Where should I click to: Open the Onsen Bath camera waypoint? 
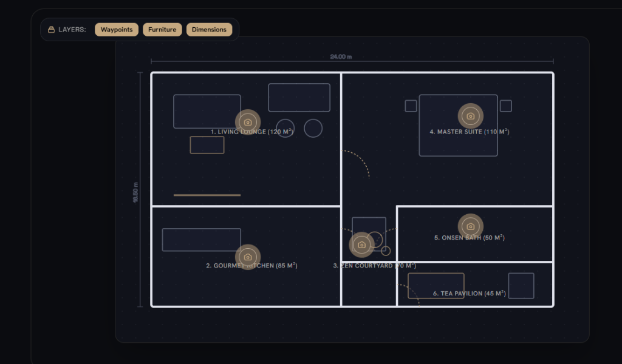point(471,226)
